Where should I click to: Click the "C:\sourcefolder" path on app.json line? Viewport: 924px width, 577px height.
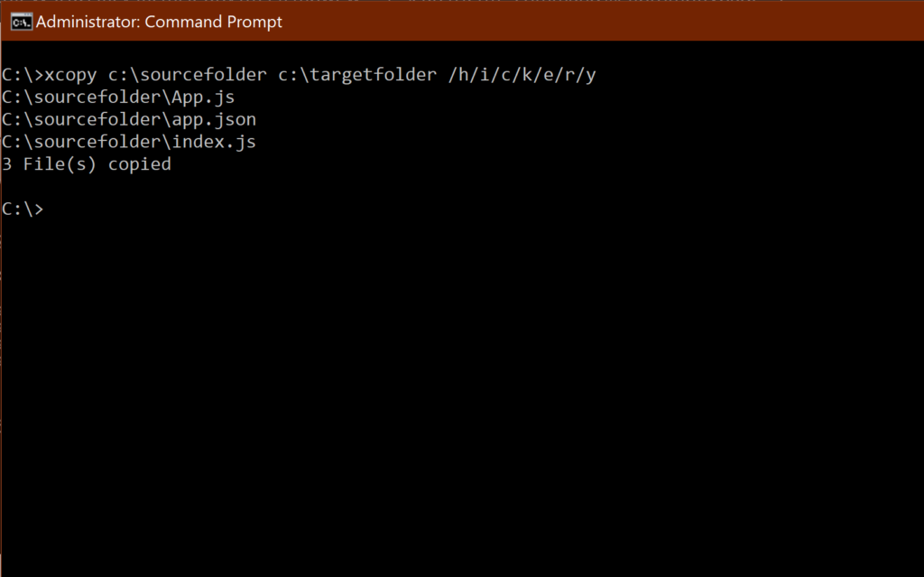[x=80, y=119]
